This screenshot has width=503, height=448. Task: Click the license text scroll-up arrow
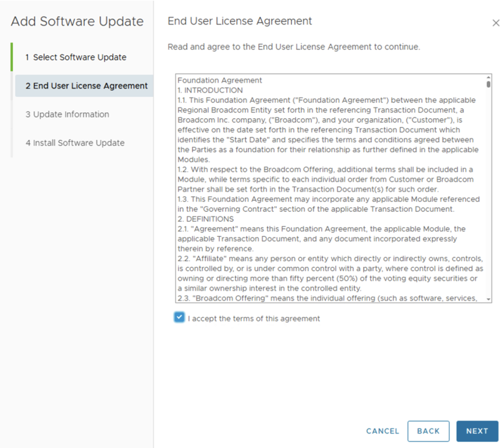488,77
